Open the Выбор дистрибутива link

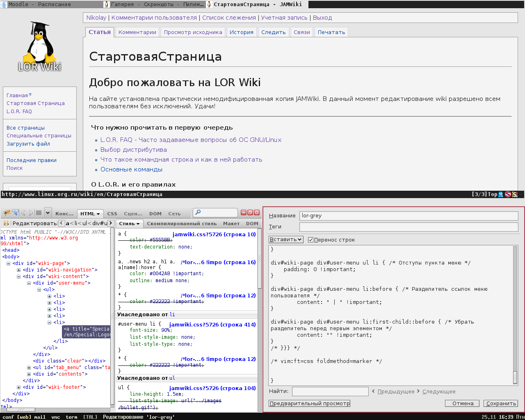tap(134, 150)
